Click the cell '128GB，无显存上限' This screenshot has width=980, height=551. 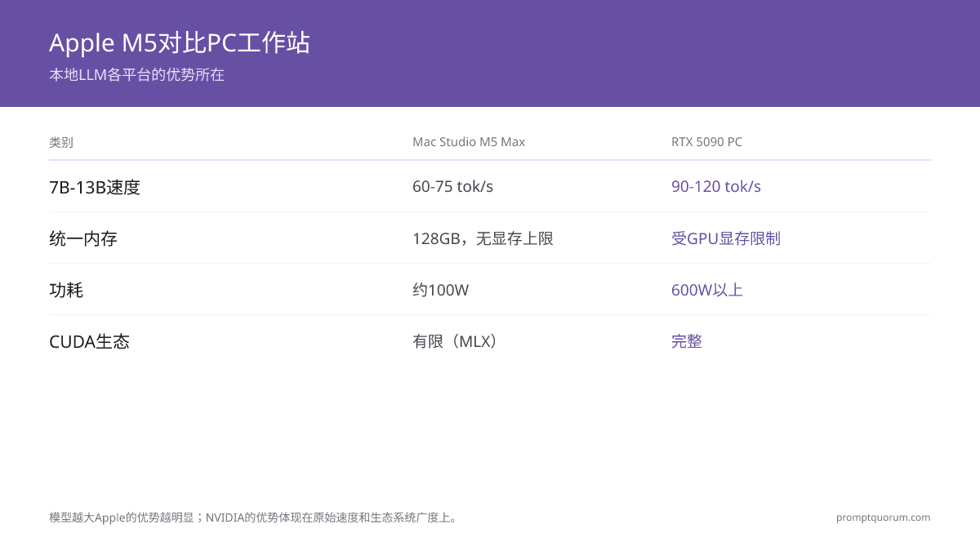[x=483, y=238]
